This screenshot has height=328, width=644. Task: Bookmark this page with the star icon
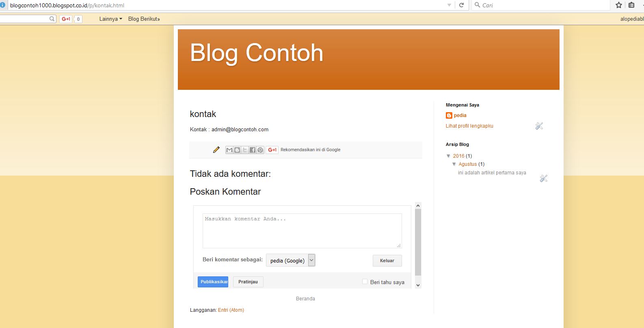pos(618,5)
